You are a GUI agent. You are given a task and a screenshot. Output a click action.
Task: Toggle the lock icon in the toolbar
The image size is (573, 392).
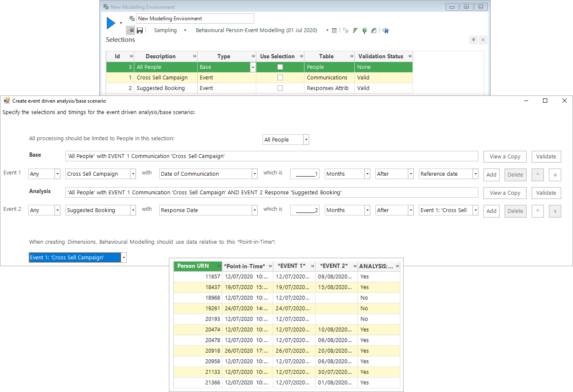point(130,30)
